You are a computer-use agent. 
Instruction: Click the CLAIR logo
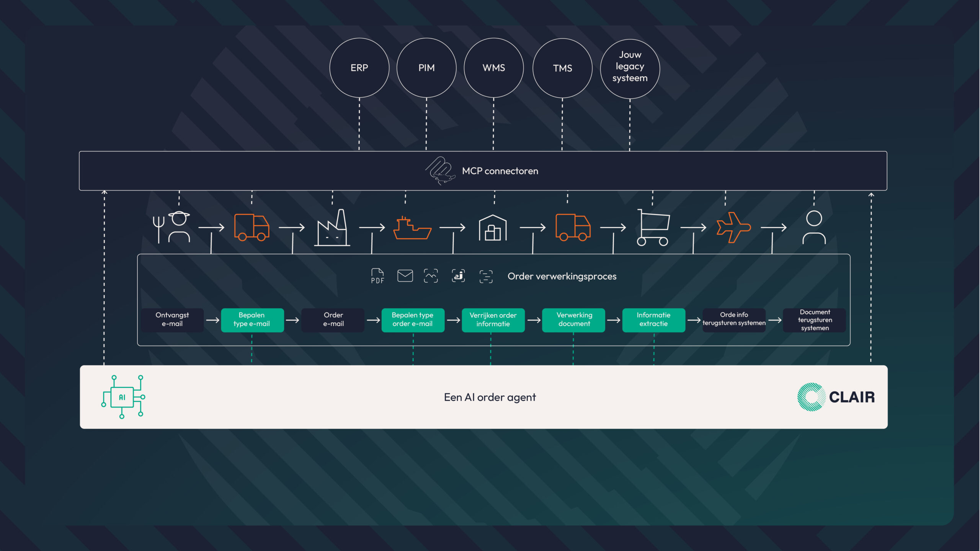(836, 397)
